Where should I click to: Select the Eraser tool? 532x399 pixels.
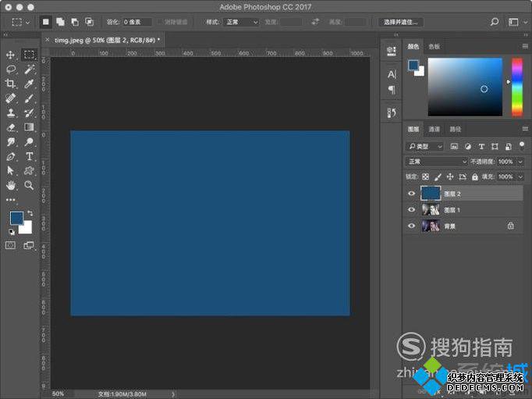click(x=10, y=127)
